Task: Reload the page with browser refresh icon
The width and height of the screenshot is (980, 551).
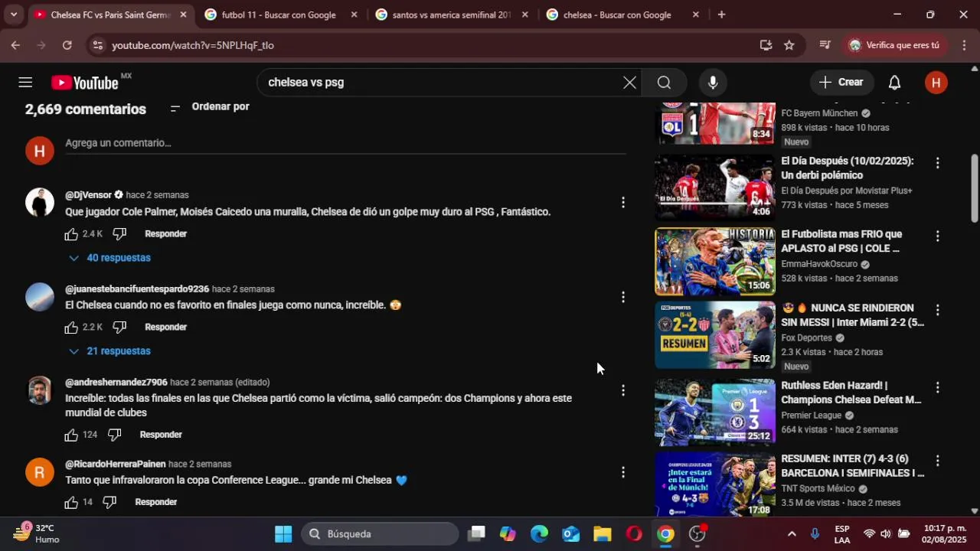Action: 67,45
